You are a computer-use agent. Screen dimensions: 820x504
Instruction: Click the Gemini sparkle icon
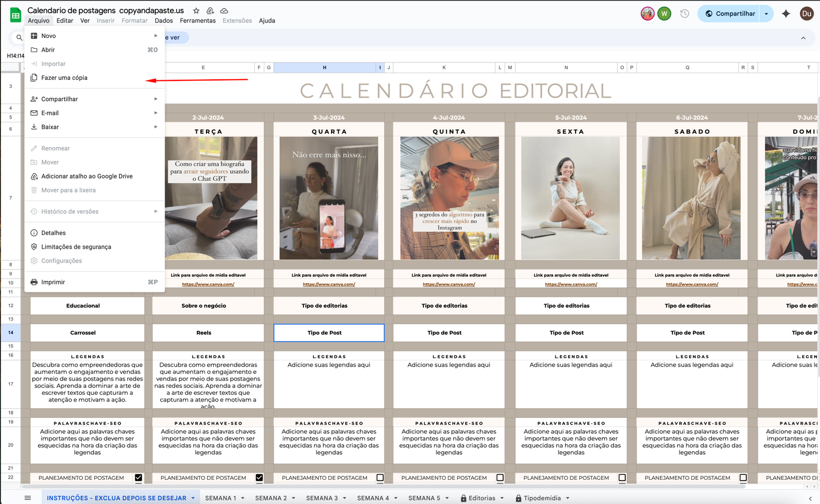[x=786, y=14]
